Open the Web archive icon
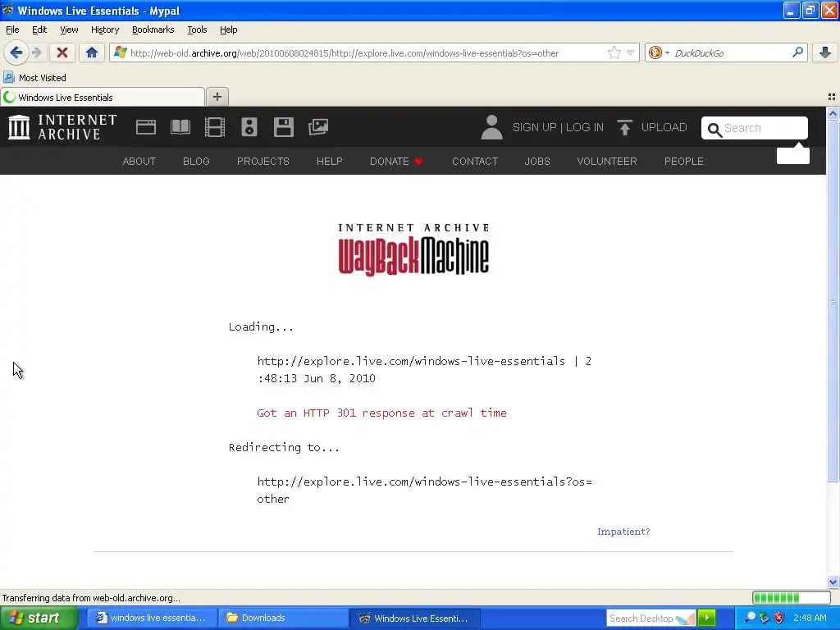Viewport: 840px width, 630px height. click(x=146, y=127)
